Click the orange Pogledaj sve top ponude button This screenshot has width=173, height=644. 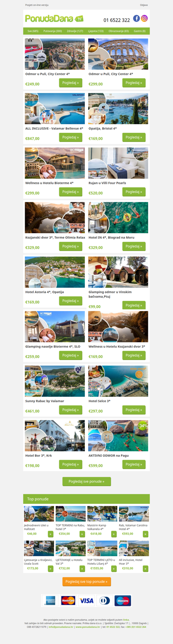[x=86, y=582]
